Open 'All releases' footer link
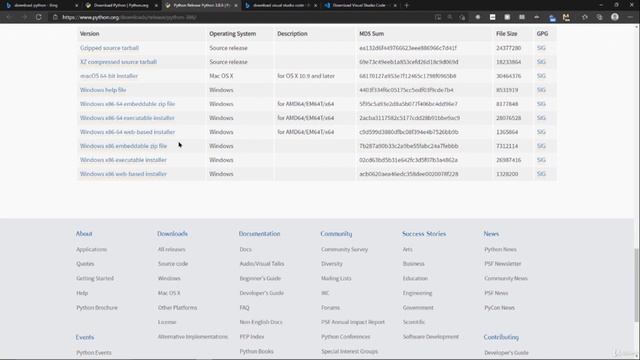Image resolution: width=640 pixels, height=360 pixels. [x=171, y=249]
